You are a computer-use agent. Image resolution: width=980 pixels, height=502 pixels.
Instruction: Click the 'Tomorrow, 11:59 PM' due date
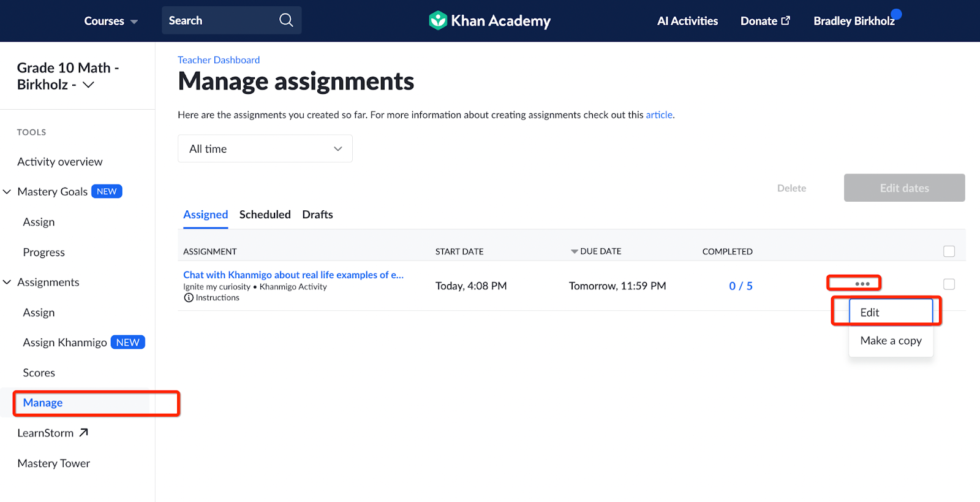[x=617, y=286]
